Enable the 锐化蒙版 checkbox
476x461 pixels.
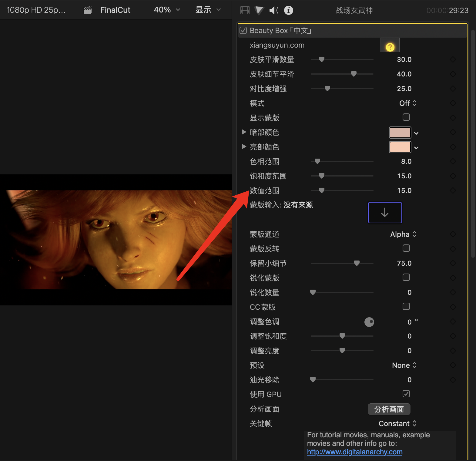406,277
